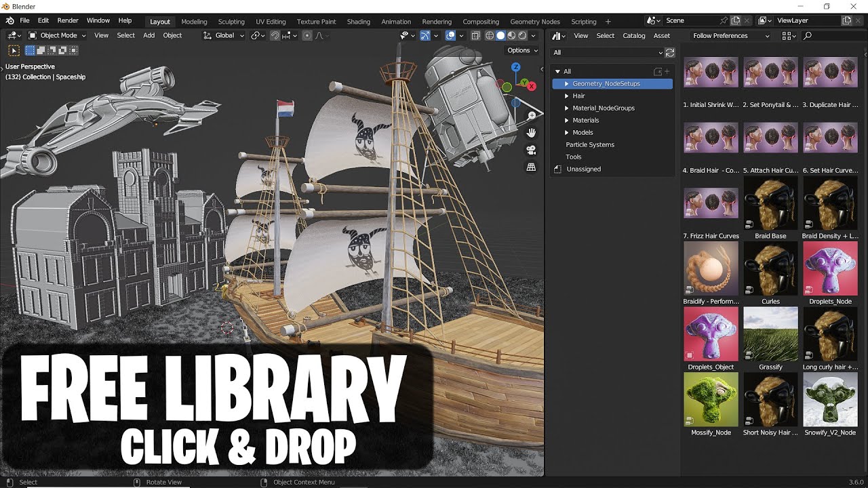Open the viewport Add menu
The width and height of the screenshot is (868, 488).
[x=149, y=35]
